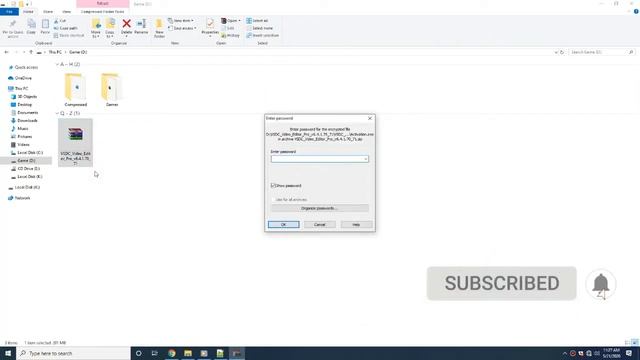Collapse the Q – Z file group
The image size is (640, 360).
[57, 113]
